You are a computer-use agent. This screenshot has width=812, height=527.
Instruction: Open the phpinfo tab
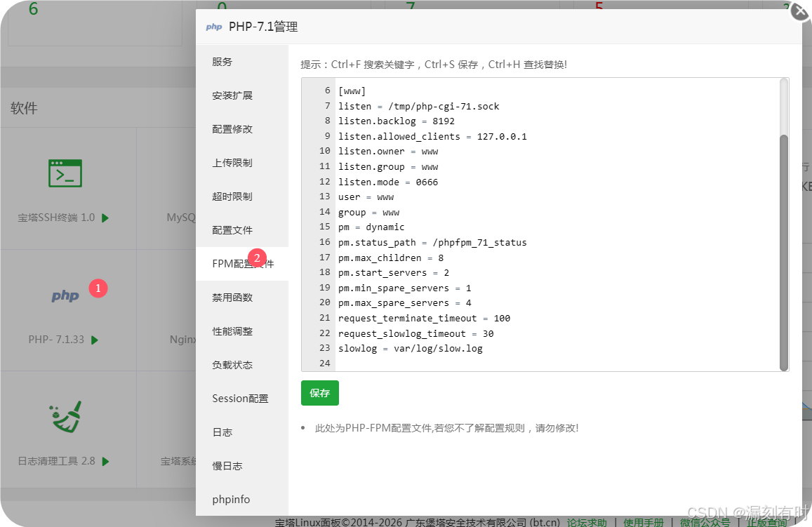click(x=242, y=499)
